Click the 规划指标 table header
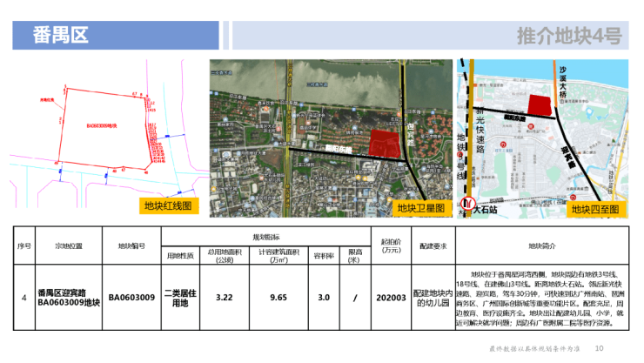 pyautogui.click(x=265, y=237)
